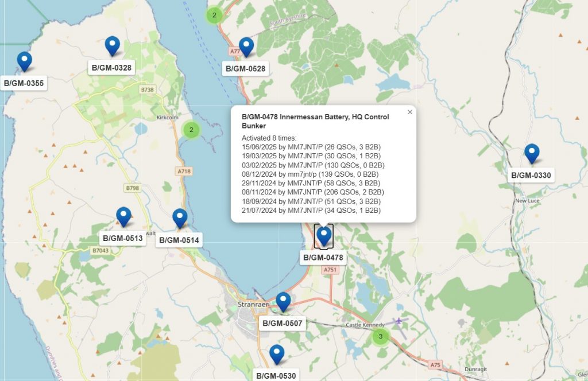Select the B/GM-0507 text label
The image size is (588, 381).
click(x=282, y=323)
